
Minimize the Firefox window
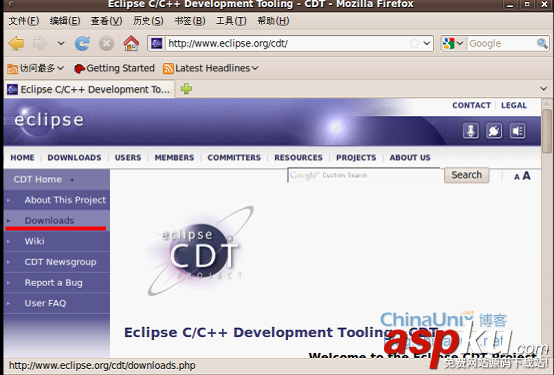[x=510, y=5]
